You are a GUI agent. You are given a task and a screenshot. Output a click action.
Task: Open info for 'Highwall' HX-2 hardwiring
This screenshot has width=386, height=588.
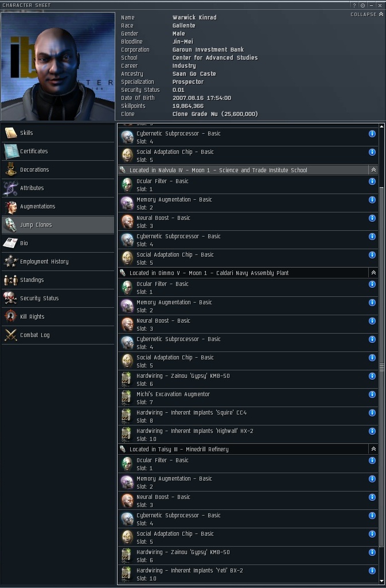point(372,431)
